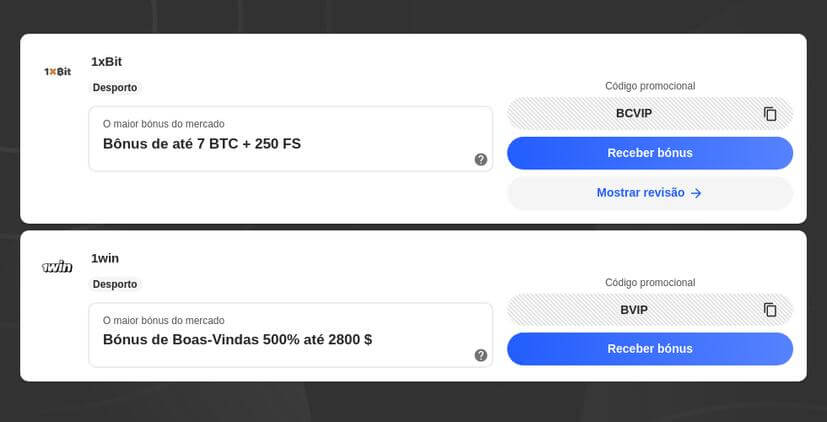Click Código promocional label above BVIP
The image size is (827, 422).
(650, 283)
